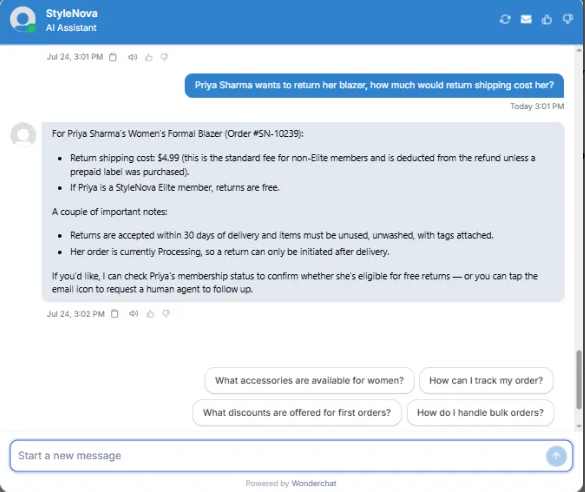Click the bot avatar beside the blazer reply
Image resolution: width=585 pixels, height=492 pixels.
[x=23, y=135]
